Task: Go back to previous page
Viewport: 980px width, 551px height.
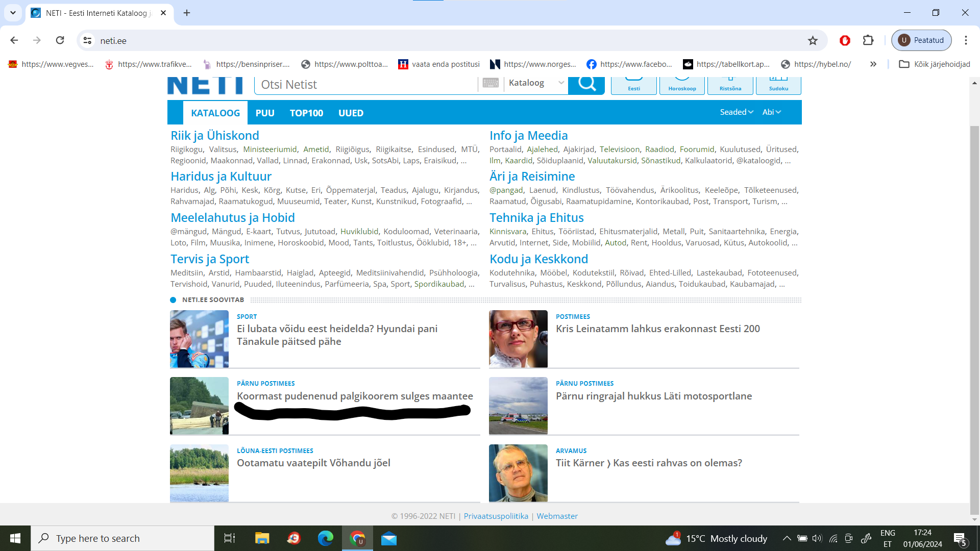Action: [x=14, y=40]
